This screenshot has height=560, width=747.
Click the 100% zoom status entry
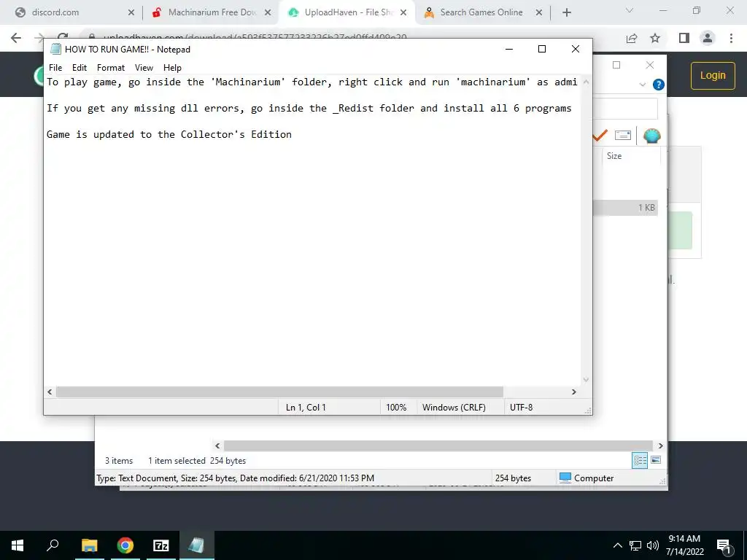point(396,408)
